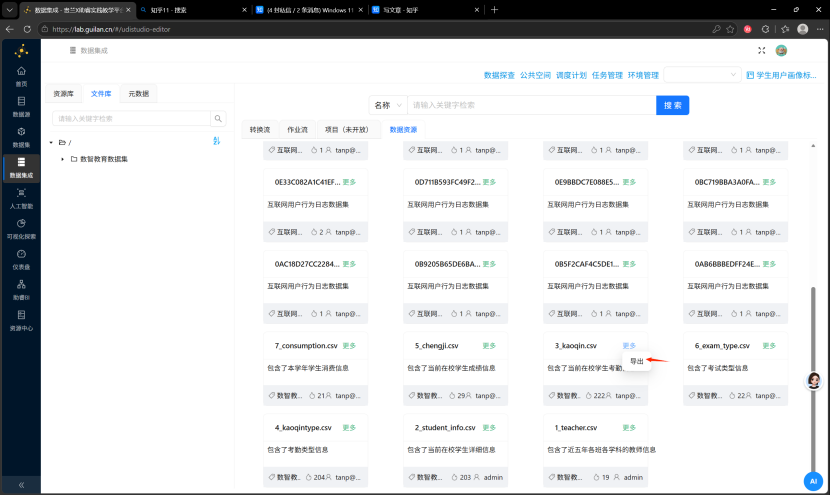830x496 pixels.
Task: Open 更多 menu on 7_consumption.csv
Action: pyautogui.click(x=349, y=346)
